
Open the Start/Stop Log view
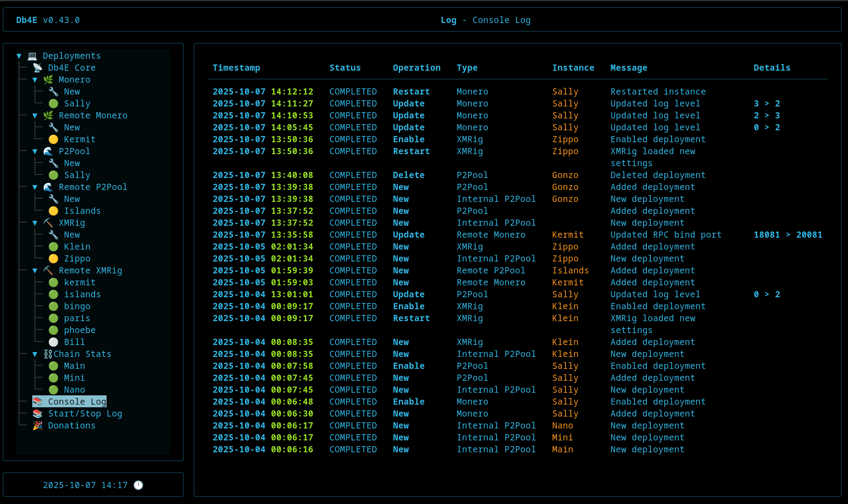pos(85,413)
